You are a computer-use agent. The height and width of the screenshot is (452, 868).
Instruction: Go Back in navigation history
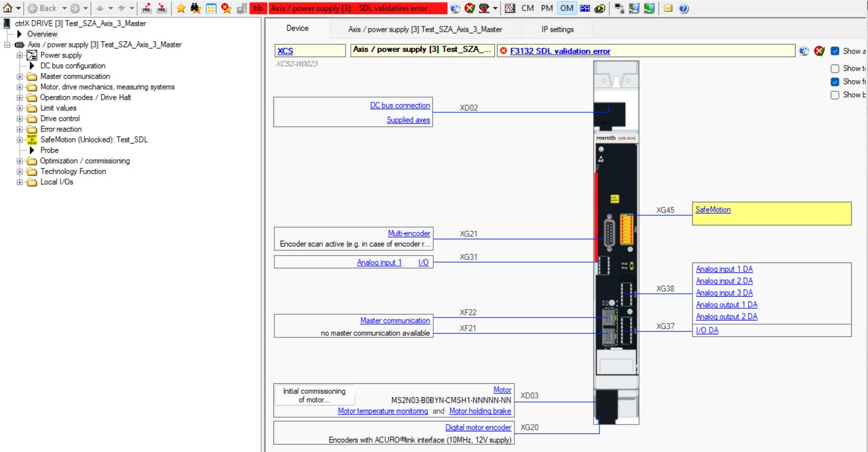click(42, 8)
